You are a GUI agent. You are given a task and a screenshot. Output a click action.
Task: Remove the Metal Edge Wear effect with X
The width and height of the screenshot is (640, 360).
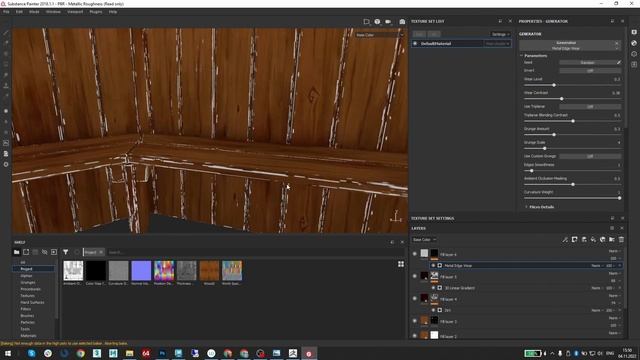[620, 266]
